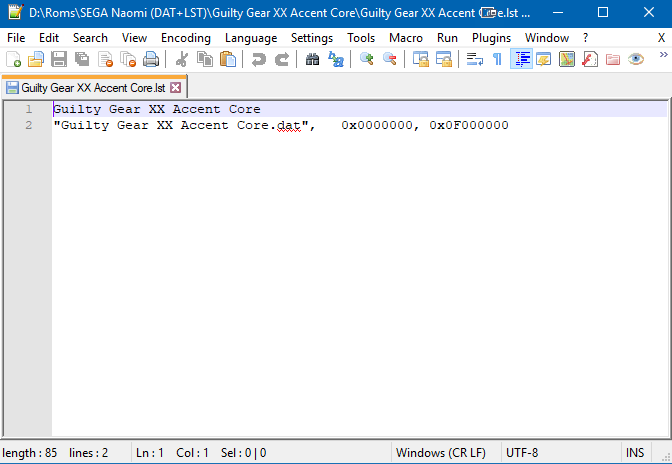Select Guilty Gear XX Accent Core.lst tab

(93, 88)
